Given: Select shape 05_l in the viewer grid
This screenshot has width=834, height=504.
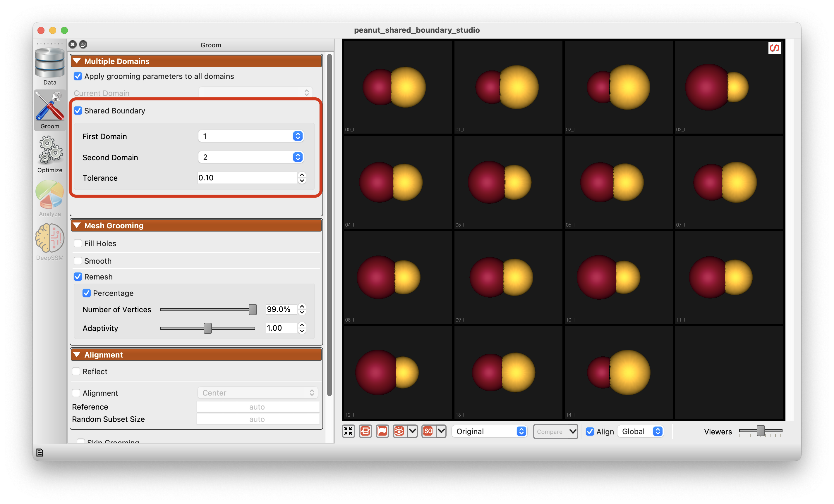Looking at the screenshot, I should click(x=508, y=182).
